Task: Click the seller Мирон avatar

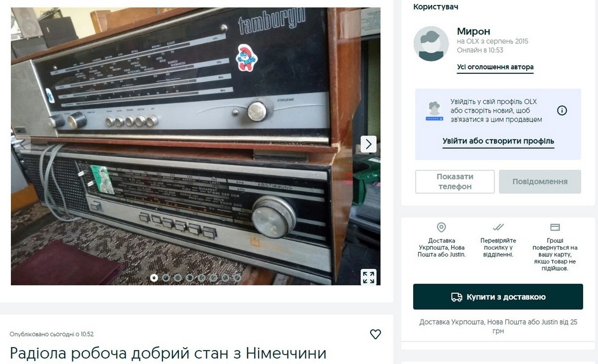Action: pos(431,44)
